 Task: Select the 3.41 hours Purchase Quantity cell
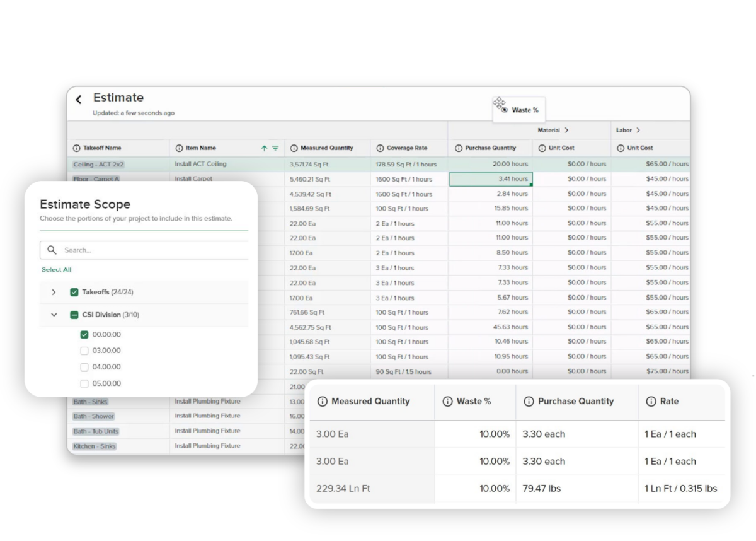(490, 178)
